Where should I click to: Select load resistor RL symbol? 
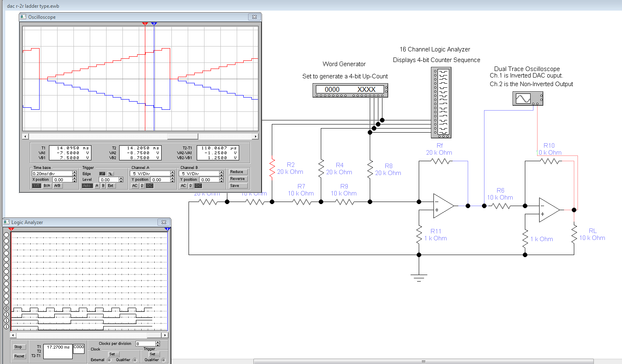(x=574, y=233)
